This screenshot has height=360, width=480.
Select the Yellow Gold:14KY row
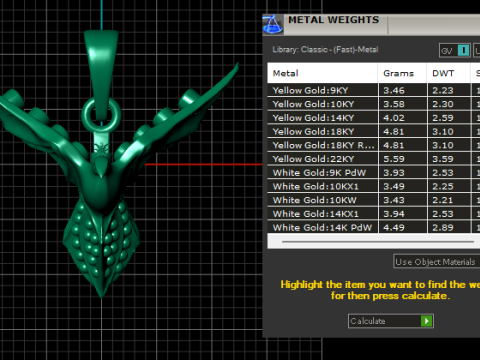coord(374,118)
